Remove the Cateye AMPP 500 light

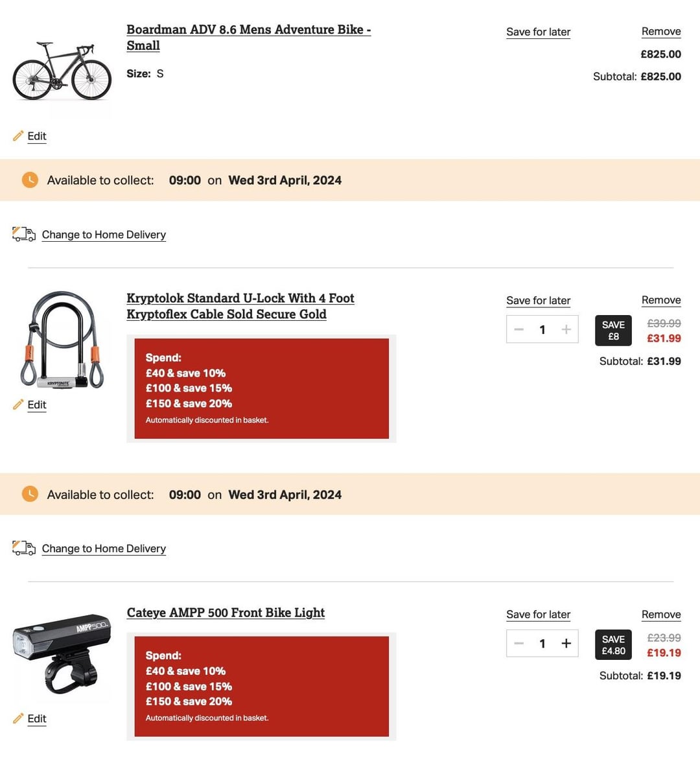[x=661, y=615]
